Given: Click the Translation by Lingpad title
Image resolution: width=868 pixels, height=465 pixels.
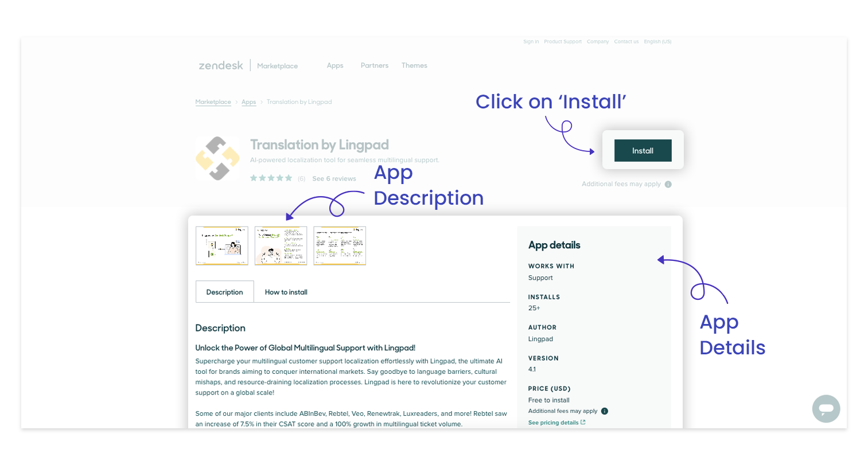Looking at the screenshot, I should point(320,144).
